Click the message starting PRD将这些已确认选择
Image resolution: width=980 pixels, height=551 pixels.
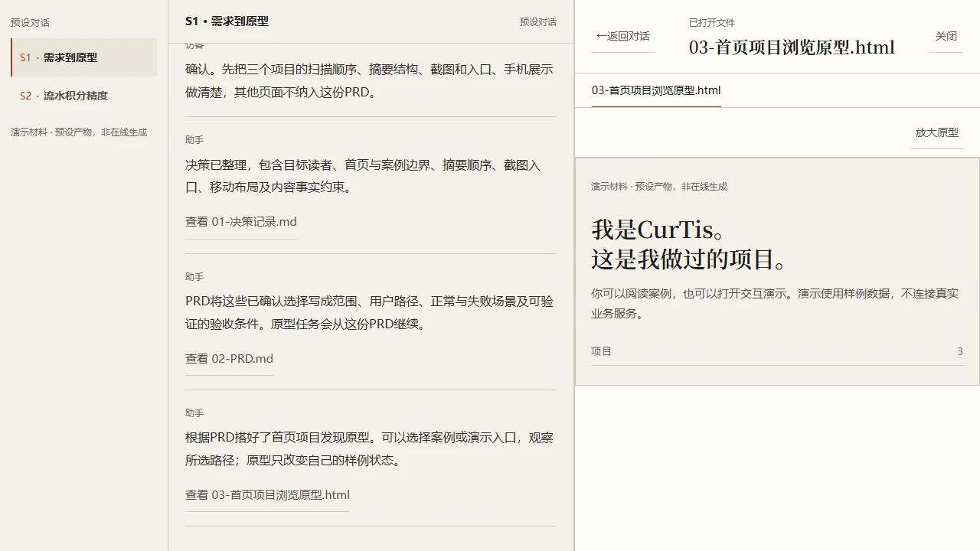369,313
